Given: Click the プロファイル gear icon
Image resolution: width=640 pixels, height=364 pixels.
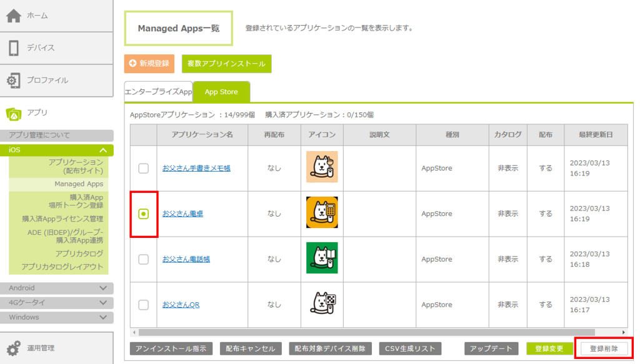Looking at the screenshot, I should (14, 81).
